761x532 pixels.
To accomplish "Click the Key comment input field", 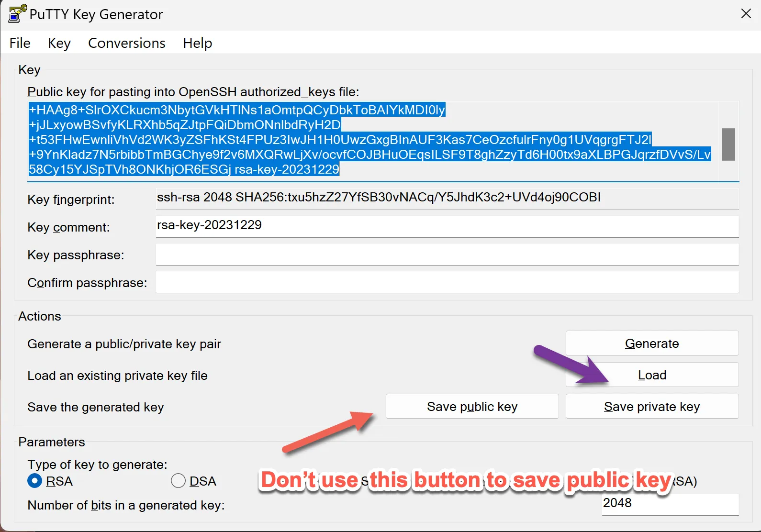I will pyautogui.click(x=447, y=226).
